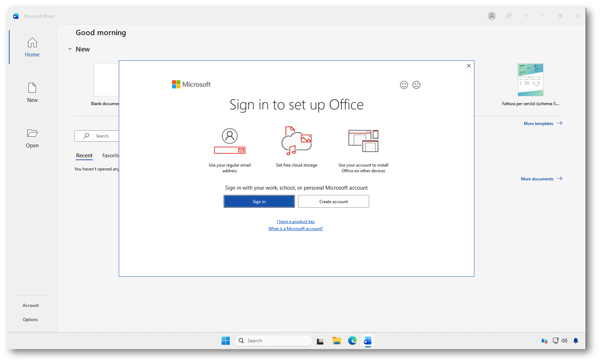Click the regular email address illustration
This screenshot has width=601, height=364.
tap(230, 141)
